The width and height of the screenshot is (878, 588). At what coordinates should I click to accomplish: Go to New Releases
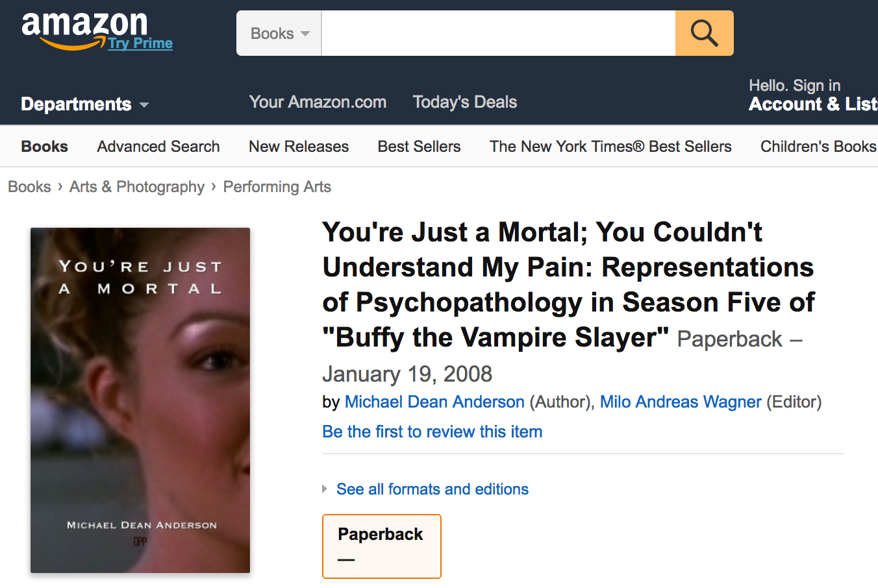click(x=299, y=147)
